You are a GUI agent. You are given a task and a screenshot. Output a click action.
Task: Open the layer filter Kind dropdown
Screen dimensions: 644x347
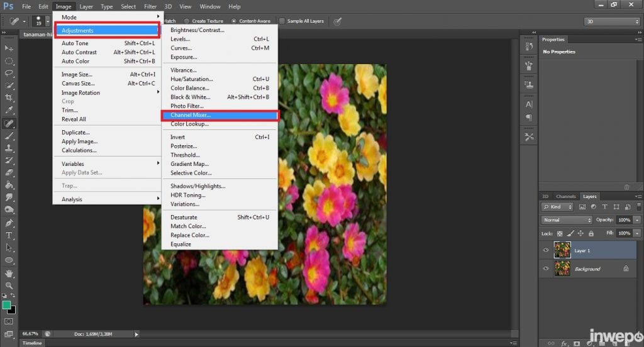click(557, 207)
